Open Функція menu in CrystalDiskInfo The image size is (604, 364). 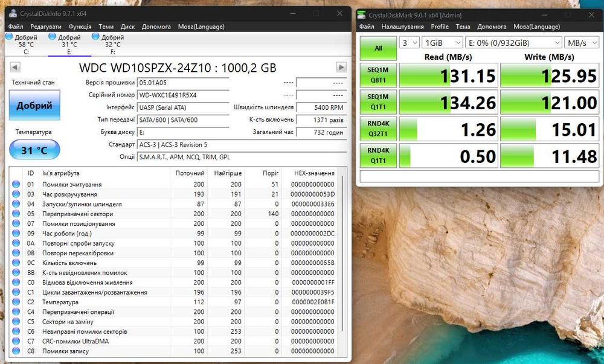[x=80, y=27]
